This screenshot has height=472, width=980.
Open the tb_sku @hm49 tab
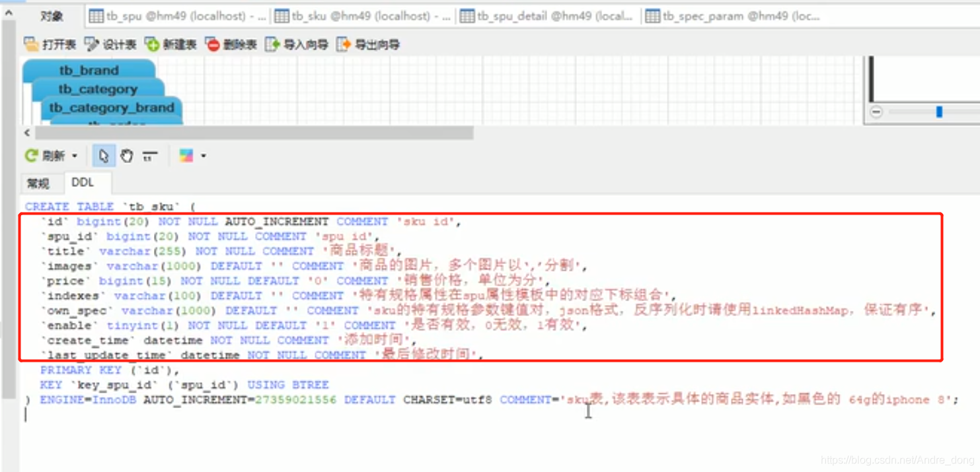coord(363,16)
